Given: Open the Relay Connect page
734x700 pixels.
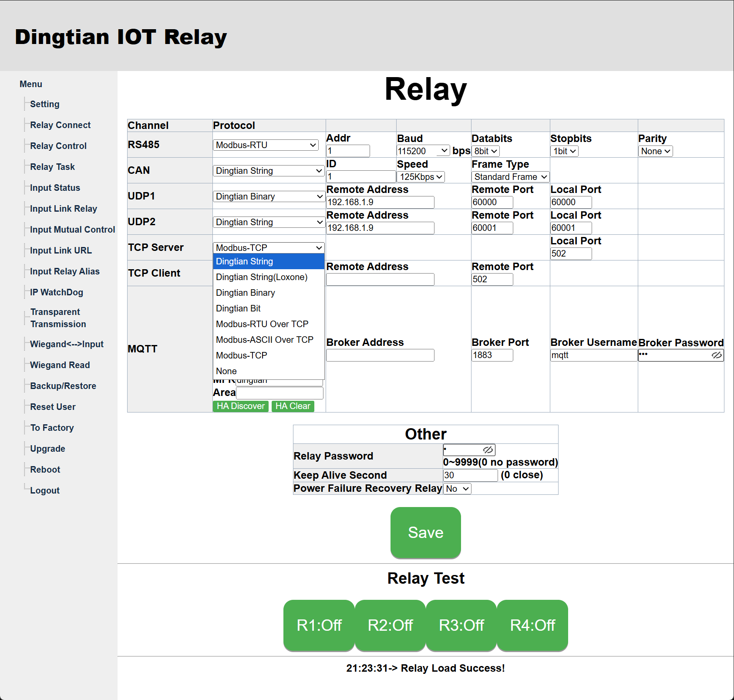Looking at the screenshot, I should (61, 125).
